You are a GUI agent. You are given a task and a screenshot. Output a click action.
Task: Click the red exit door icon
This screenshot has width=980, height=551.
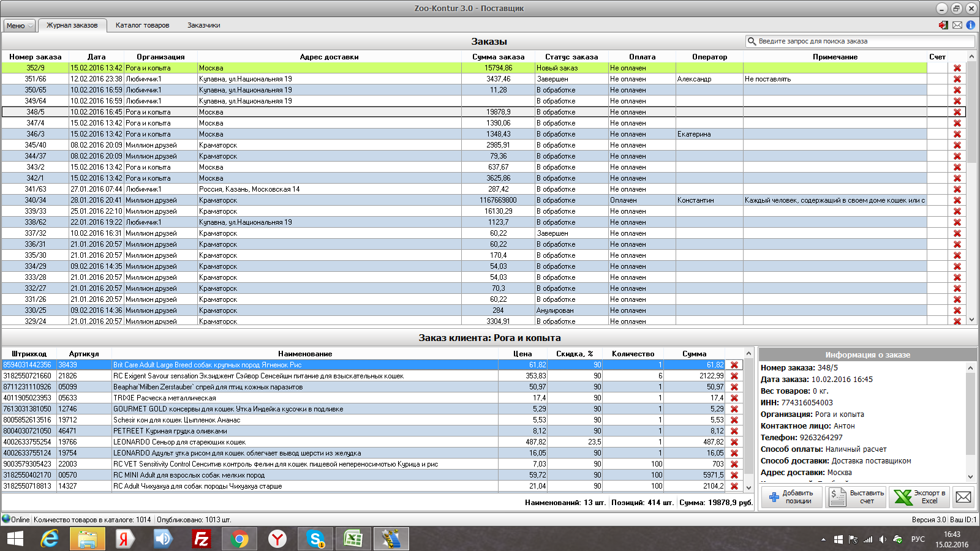[x=943, y=25]
